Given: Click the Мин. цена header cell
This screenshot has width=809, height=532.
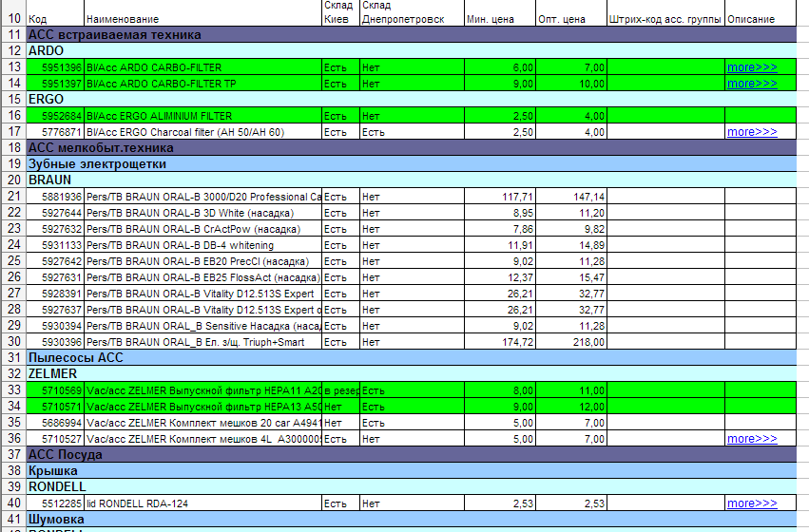Looking at the screenshot, I should (x=500, y=13).
